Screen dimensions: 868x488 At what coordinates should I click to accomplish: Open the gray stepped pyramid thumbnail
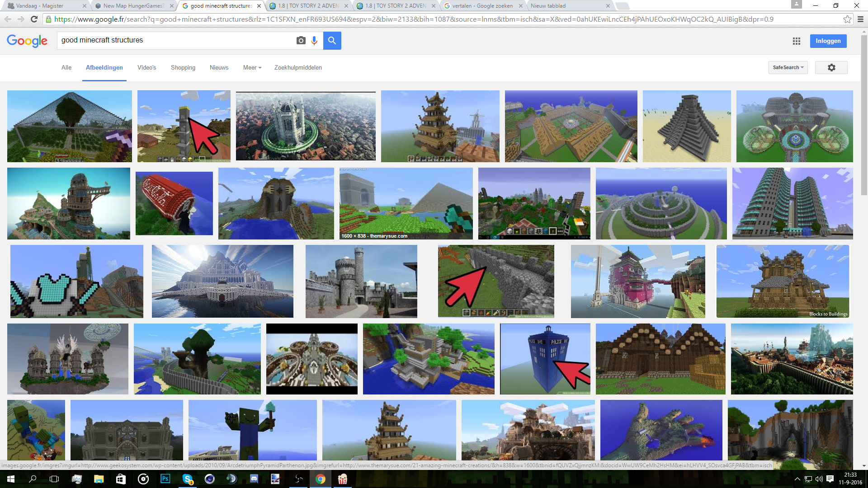(687, 126)
